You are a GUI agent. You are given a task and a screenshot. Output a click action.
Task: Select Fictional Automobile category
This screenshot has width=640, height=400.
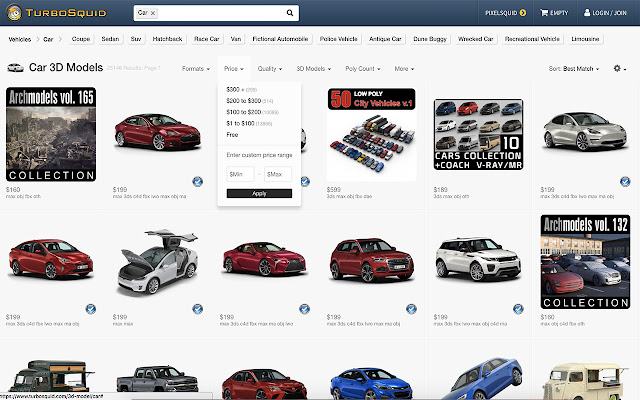click(x=280, y=39)
